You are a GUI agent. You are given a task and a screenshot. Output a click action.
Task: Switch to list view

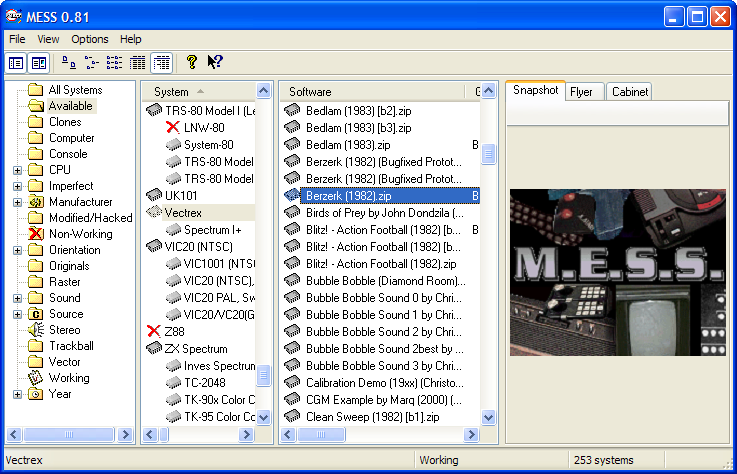pyautogui.click(x=114, y=63)
